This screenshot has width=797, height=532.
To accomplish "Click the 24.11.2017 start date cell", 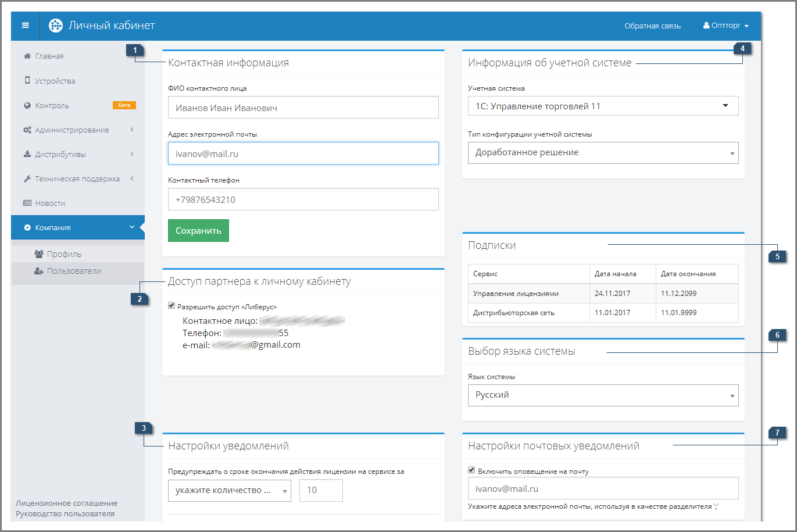I will pyautogui.click(x=623, y=294).
